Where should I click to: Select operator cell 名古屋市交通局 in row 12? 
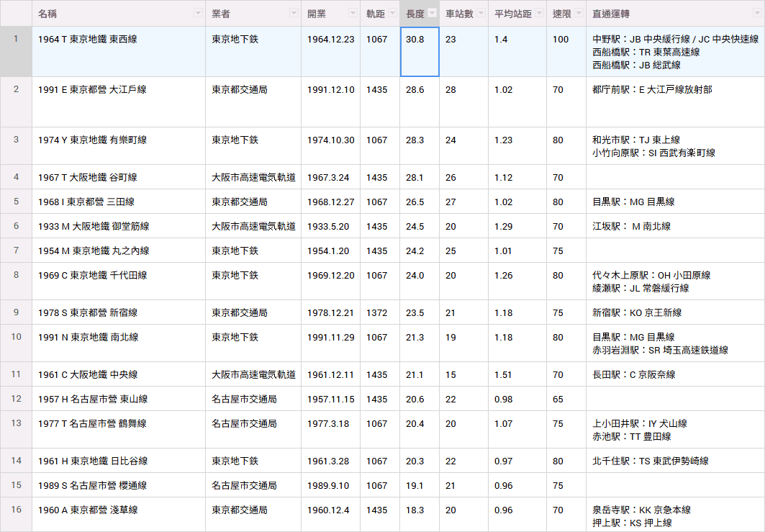[253, 399]
